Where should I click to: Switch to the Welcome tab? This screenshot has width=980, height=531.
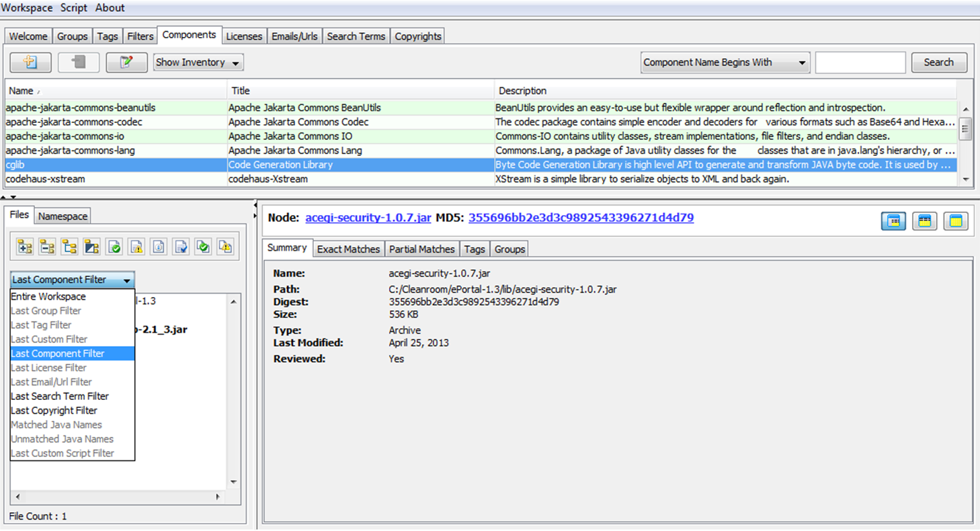[x=28, y=36]
